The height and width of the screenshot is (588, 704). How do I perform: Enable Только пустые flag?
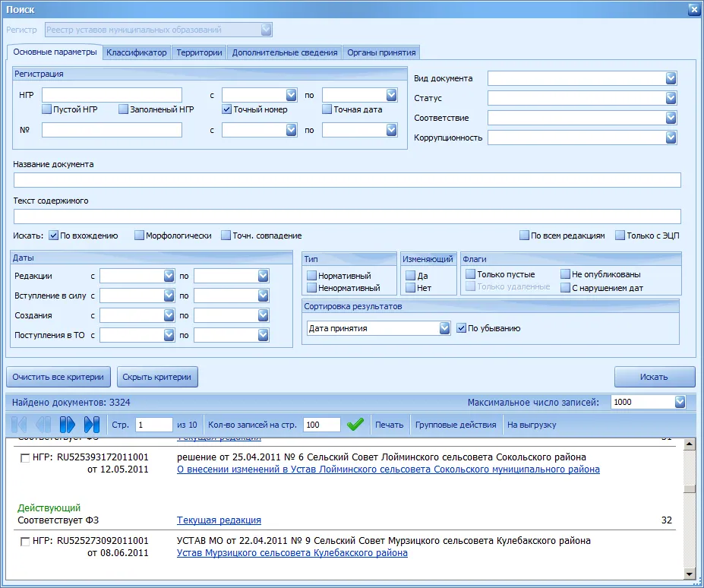(x=471, y=274)
